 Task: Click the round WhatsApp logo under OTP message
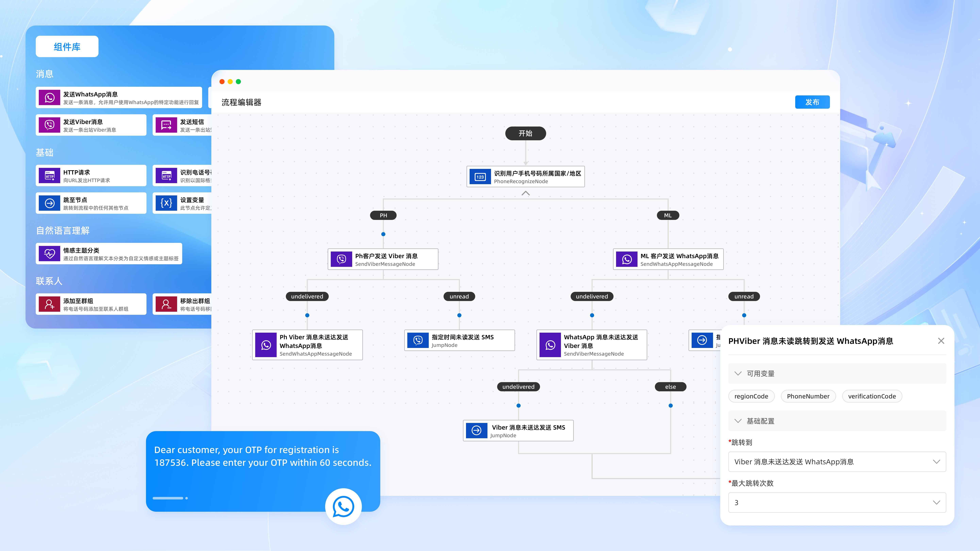(x=343, y=506)
